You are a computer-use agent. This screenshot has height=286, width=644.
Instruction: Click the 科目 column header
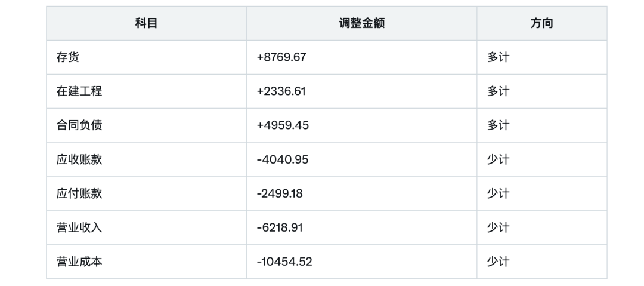click(x=146, y=24)
